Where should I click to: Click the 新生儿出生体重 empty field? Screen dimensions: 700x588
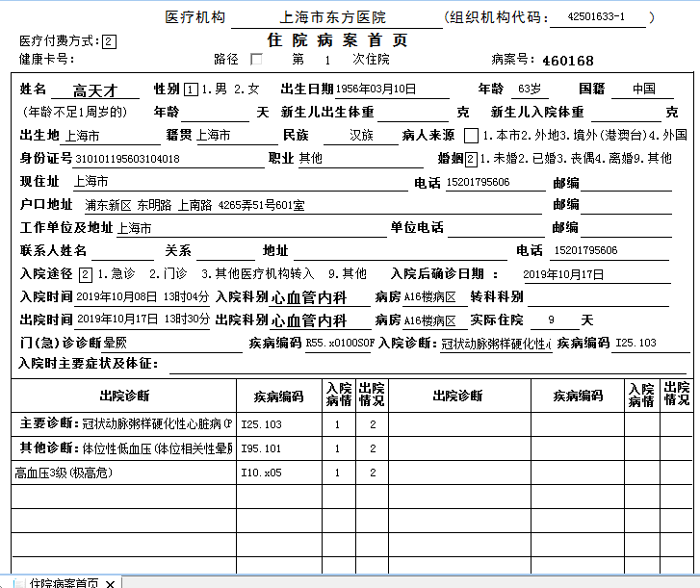412,113
